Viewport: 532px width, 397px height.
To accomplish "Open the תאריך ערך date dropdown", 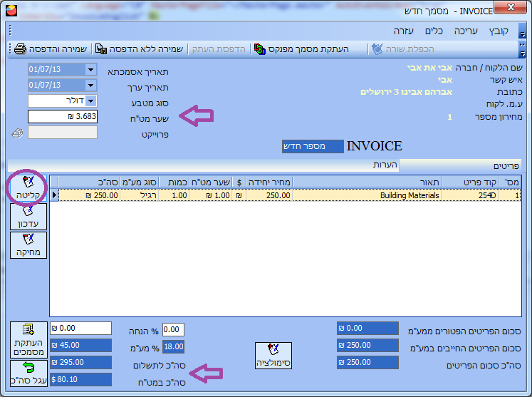I will [90, 86].
